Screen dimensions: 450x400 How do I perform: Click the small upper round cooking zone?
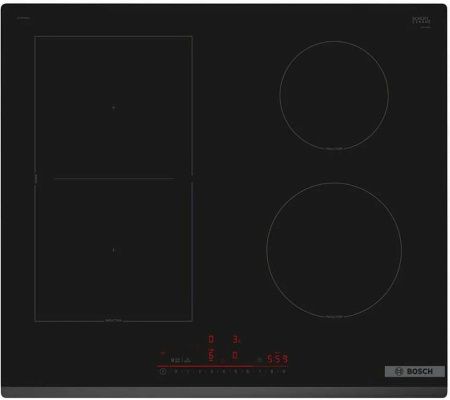point(334,95)
